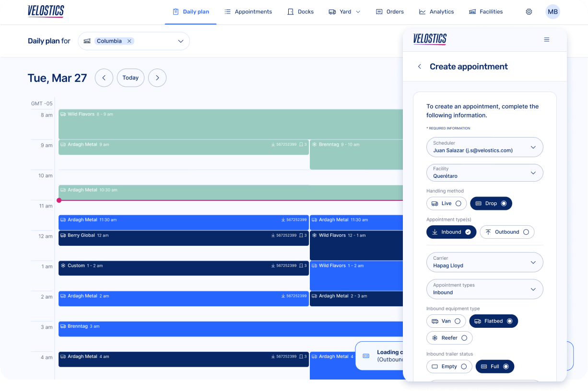This screenshot has height=392, width=588.
Task: Click the MB profile avatar
Action: click(553, 12)
